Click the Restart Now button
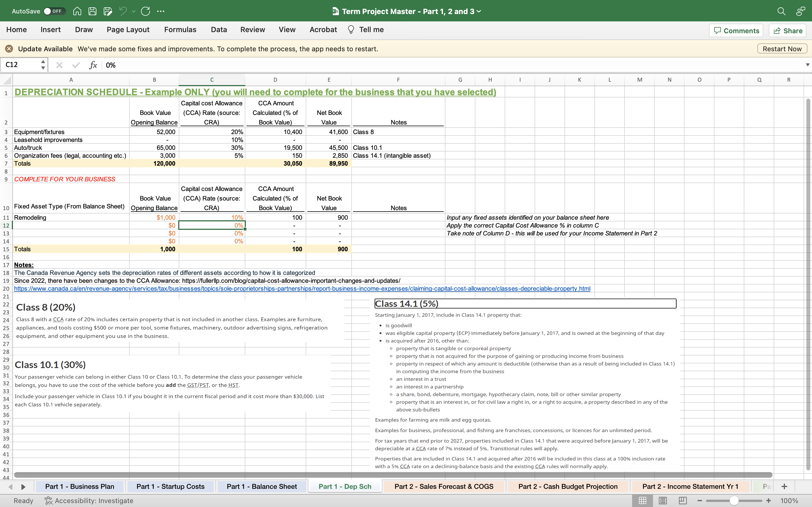 point(782,49)
